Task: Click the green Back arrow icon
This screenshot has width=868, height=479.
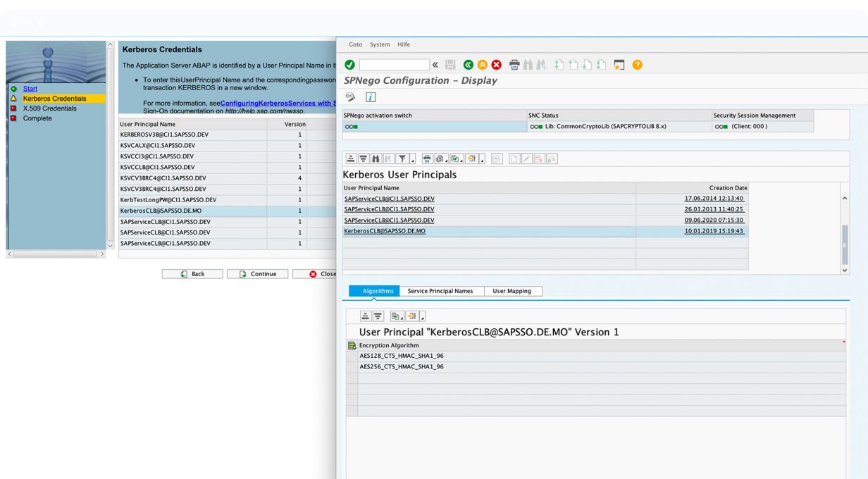Action: coord(469,65)
